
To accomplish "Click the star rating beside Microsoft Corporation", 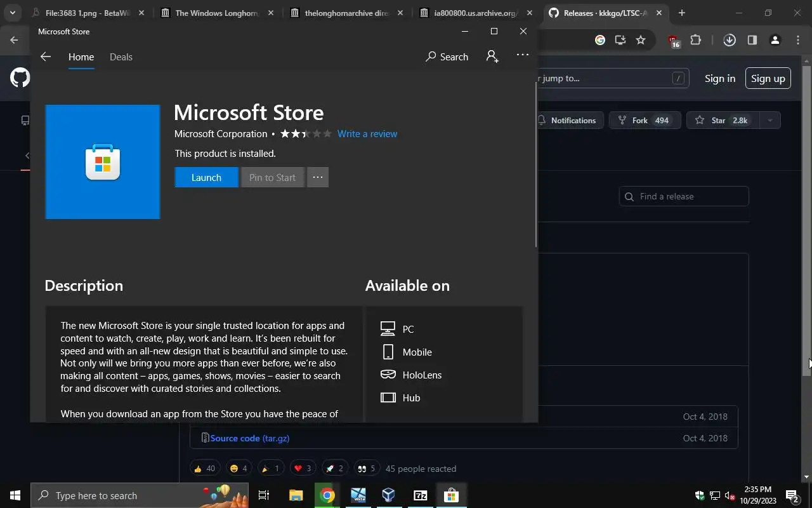I will [306, 133].
